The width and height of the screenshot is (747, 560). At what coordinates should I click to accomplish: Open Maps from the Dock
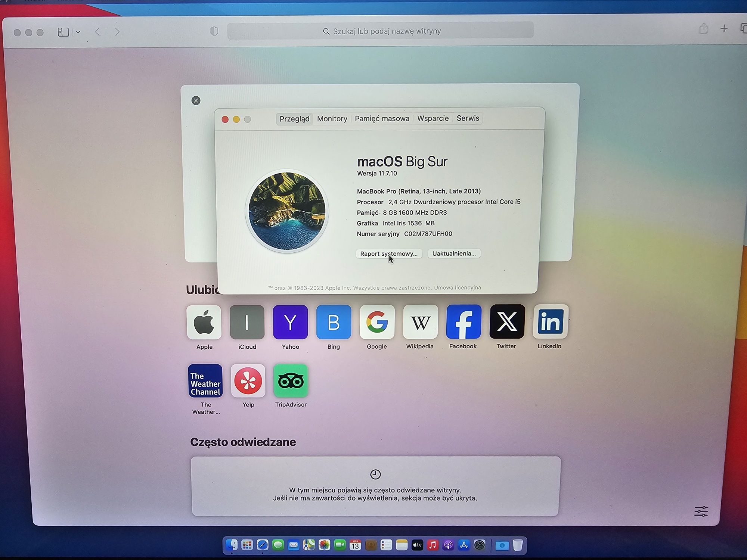point(309,545)
